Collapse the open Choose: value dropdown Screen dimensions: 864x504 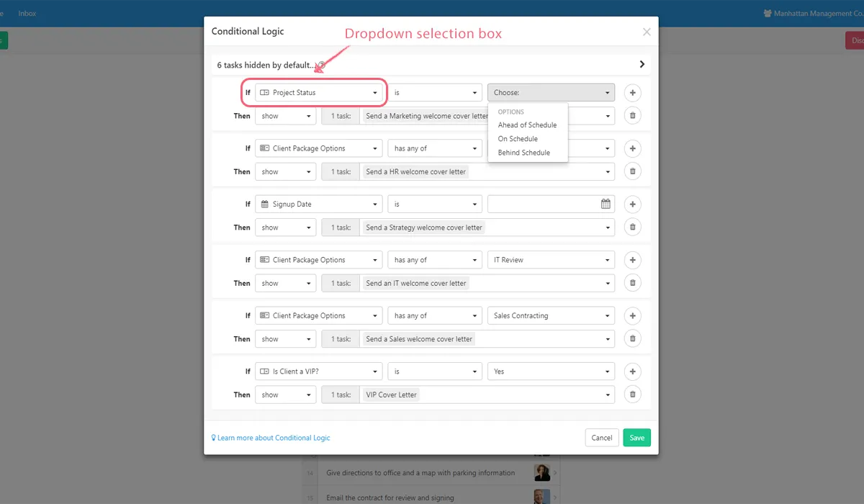[x=551, y=93]
